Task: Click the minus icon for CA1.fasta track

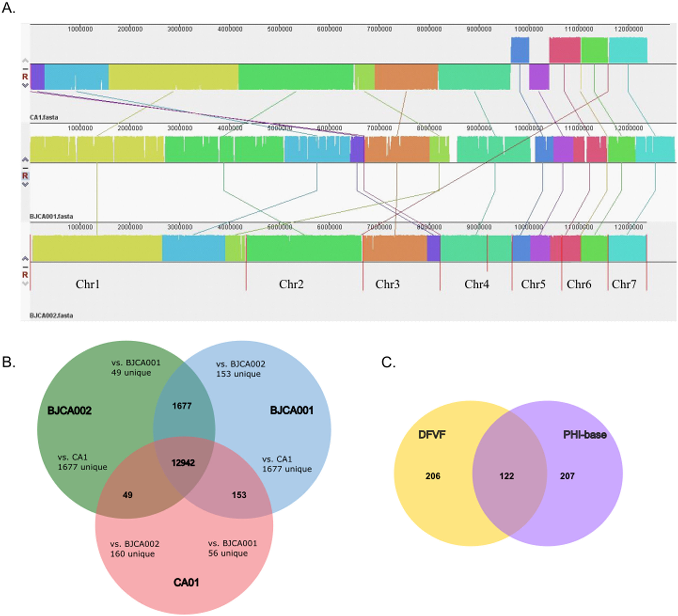Action: tap(25, 69)
